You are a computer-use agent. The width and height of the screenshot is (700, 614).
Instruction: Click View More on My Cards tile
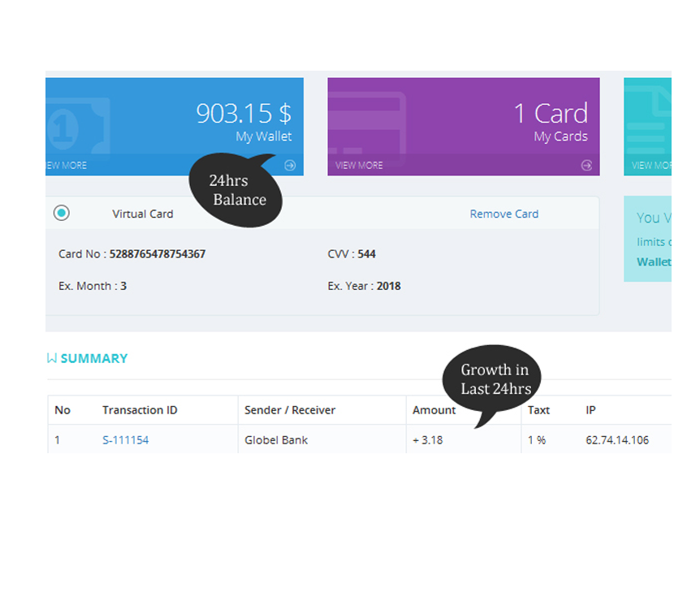359,166
